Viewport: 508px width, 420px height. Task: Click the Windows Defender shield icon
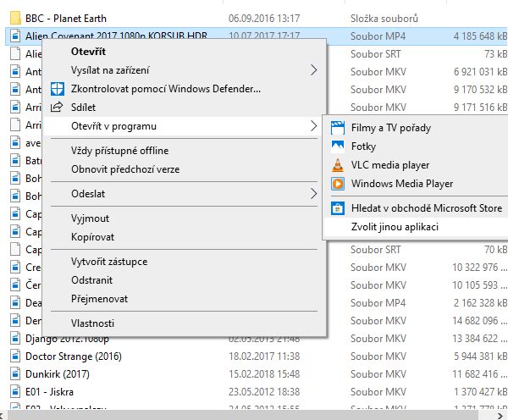(58, 89)
